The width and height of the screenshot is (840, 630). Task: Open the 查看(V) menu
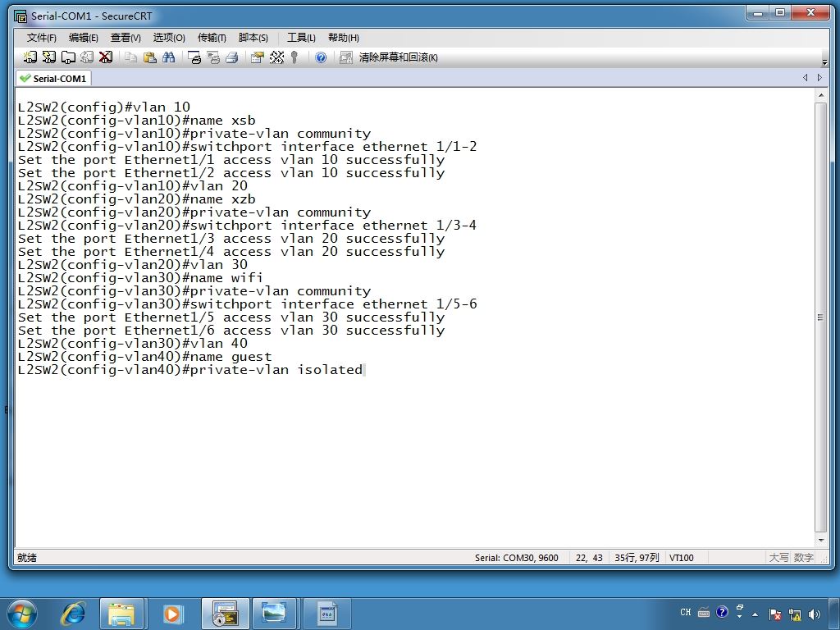[126, 38]
